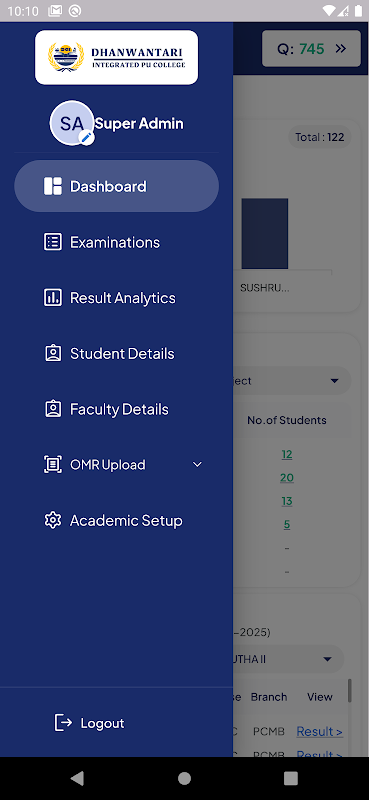The image size is (369, 800).
Task: Tap the Logout arrow icon
Action: click(64, 722)
